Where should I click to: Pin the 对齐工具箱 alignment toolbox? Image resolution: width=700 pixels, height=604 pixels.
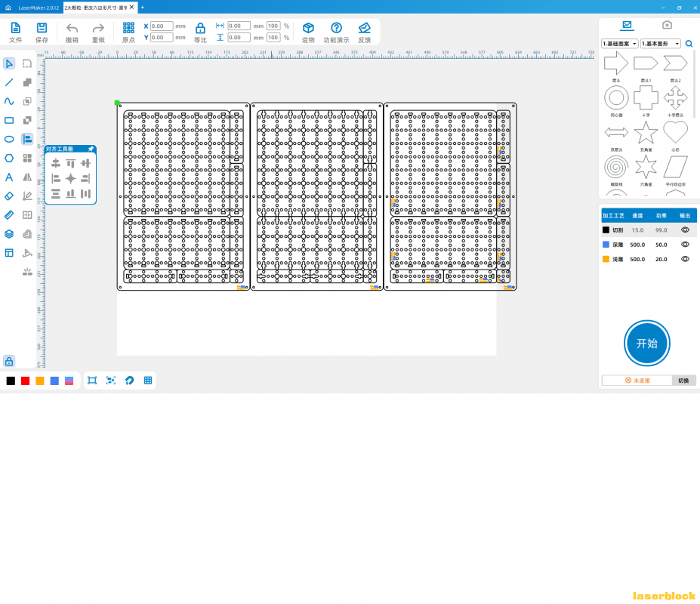point(91,149)
